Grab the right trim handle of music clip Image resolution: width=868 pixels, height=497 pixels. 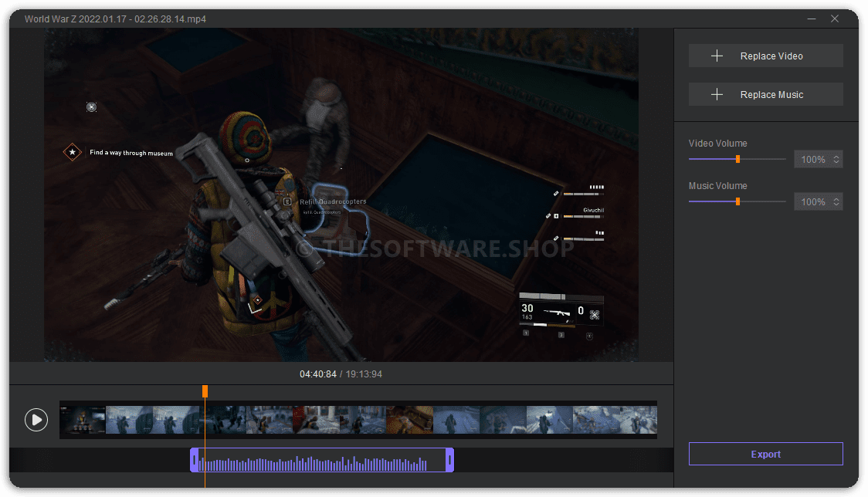[x=450, y=460]
